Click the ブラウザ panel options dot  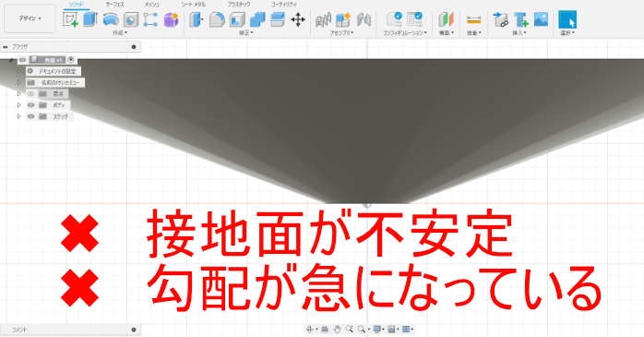pyautogui.click(x=134, y=47)
